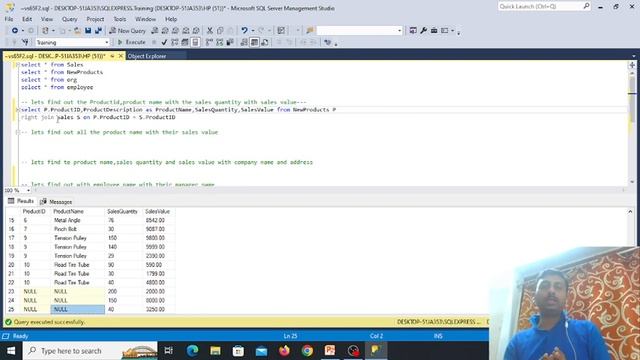The width and height of the screenshot is (640, 360).
Task: Open Microsoft Edge from the taskbar
Action: tap(192, 351)
